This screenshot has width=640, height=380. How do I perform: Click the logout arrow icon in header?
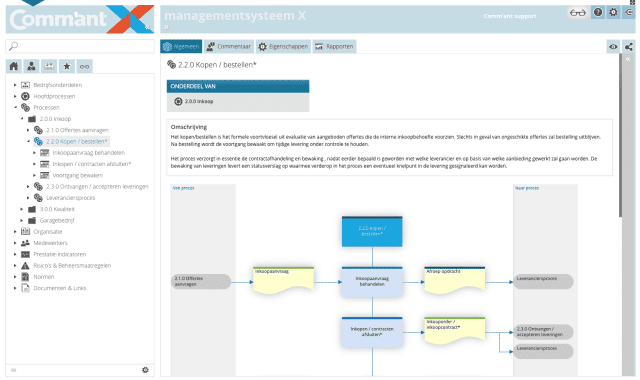[x=629, y=13]
